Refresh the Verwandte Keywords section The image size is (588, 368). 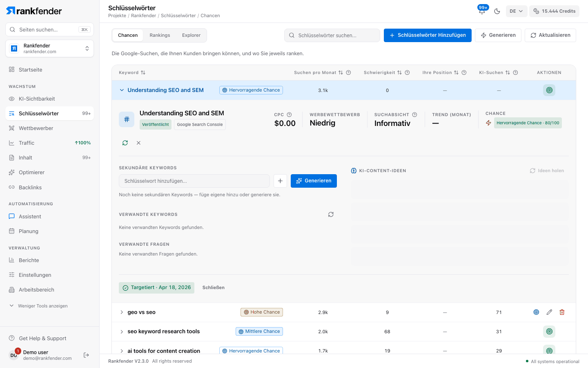[331, 214]
